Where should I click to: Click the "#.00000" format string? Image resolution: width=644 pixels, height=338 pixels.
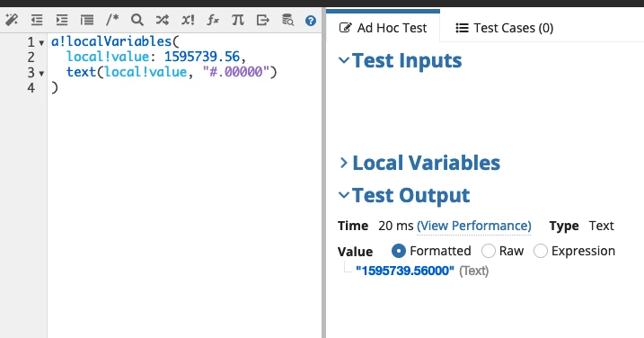coord(236,72)
